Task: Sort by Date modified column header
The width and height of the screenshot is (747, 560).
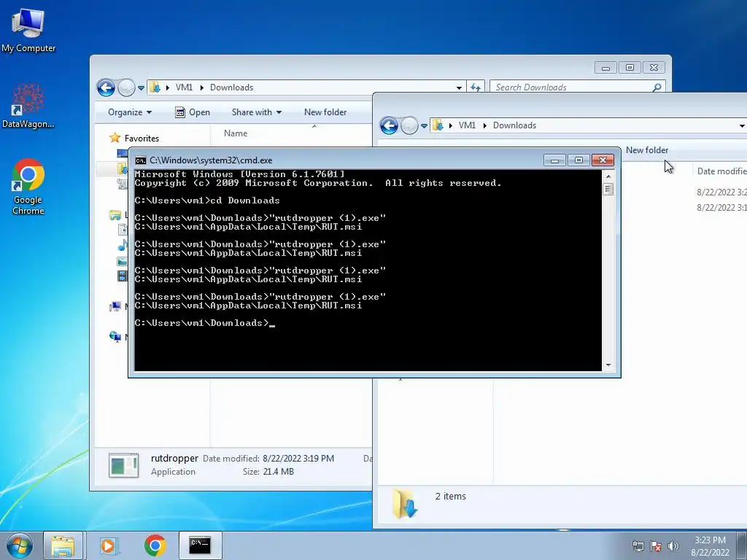Action: 721,171
